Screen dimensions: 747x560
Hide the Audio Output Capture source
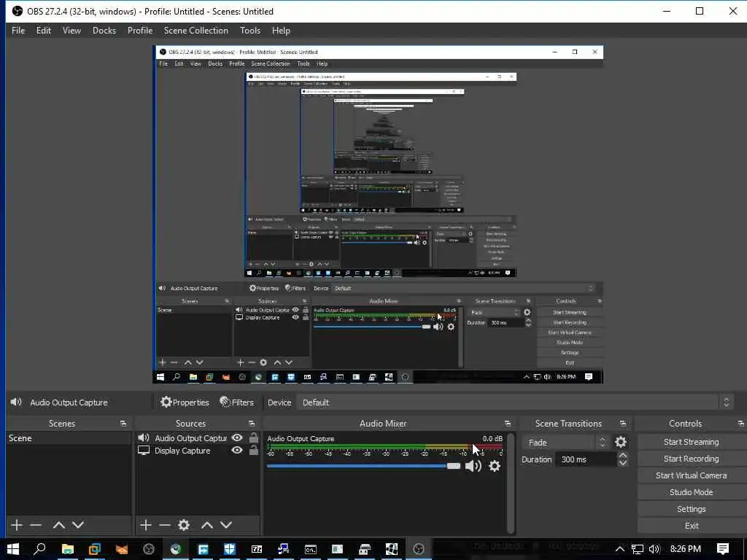tap(237, 437)
